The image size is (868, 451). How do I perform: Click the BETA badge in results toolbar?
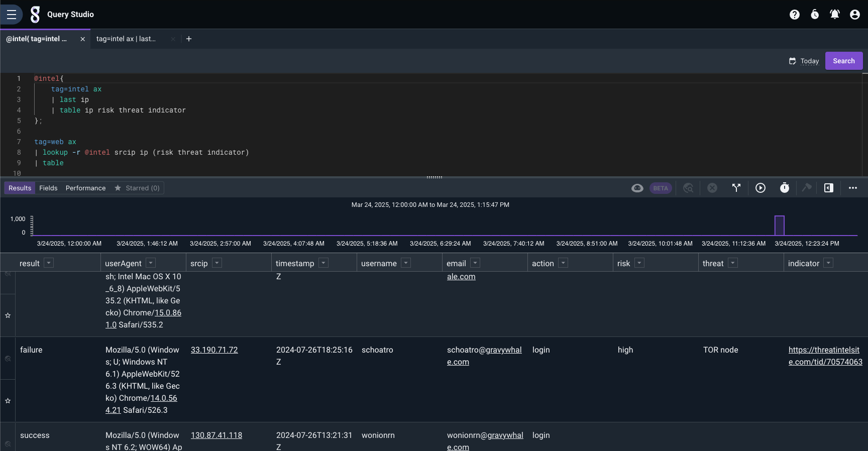(x=661, y=188)
